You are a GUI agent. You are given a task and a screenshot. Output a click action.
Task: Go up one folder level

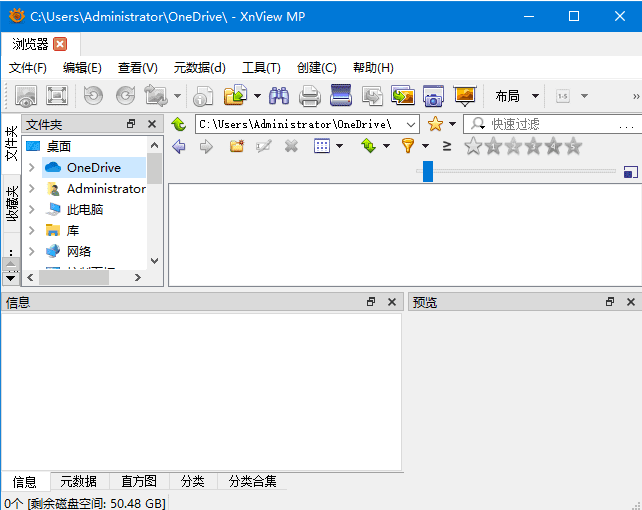pos(179,124)
